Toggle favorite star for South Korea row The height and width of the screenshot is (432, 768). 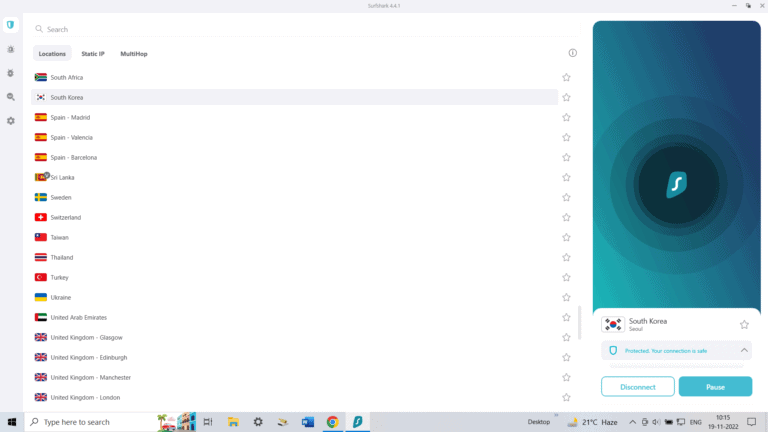[566, 97]
